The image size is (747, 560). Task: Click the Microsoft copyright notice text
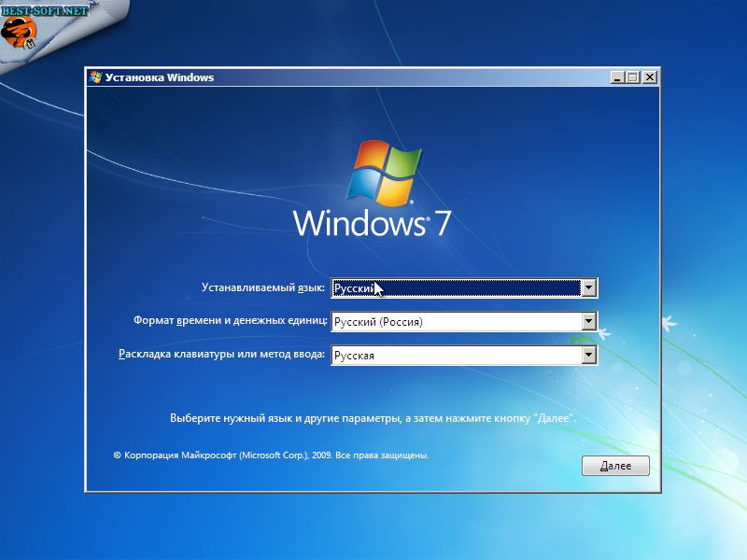coord(271,455)
